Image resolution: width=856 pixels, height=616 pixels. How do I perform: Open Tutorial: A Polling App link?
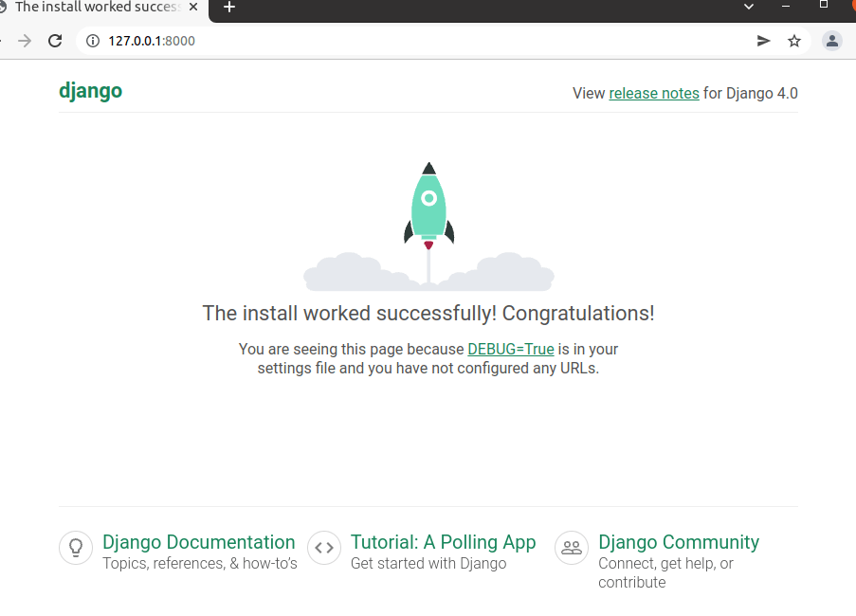click(x=443, y=542)
